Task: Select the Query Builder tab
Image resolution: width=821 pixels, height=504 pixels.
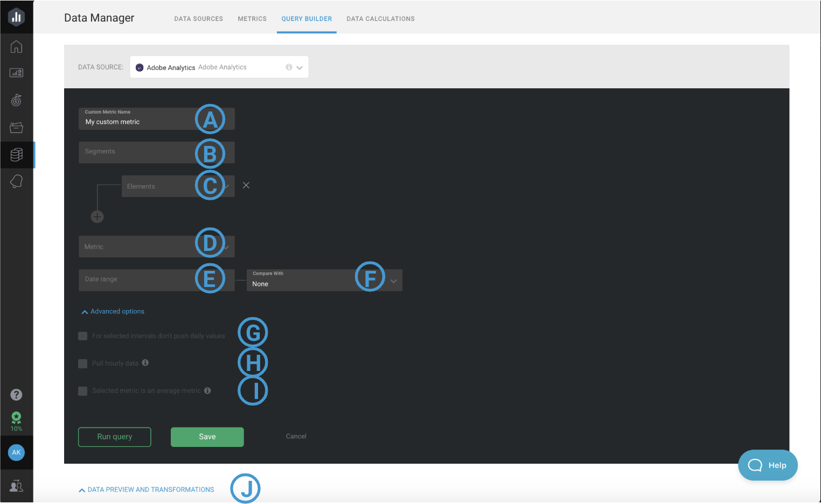Action: (x=307, y=19)
